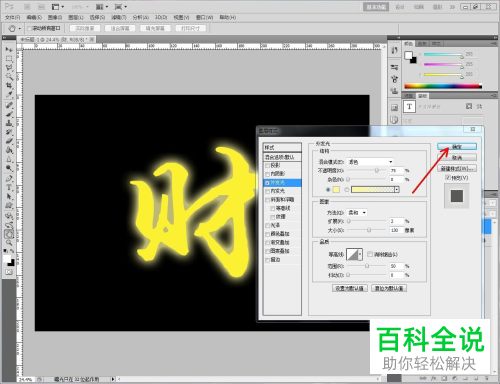Select the Clone Stamp tool in the toolbox
Viewport: 500px width, 384px height.
(x=9, y=123)
